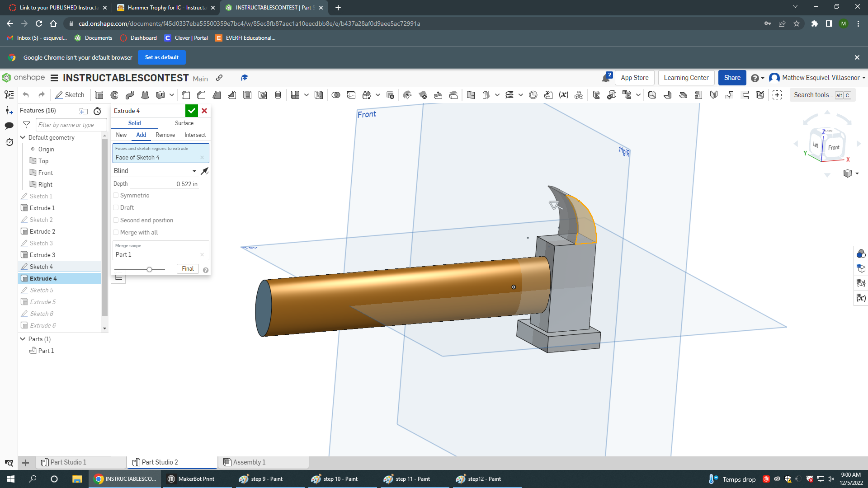Click the blue Share button
868x488 pixels.
pyautogui.click(x=732, y=78)
